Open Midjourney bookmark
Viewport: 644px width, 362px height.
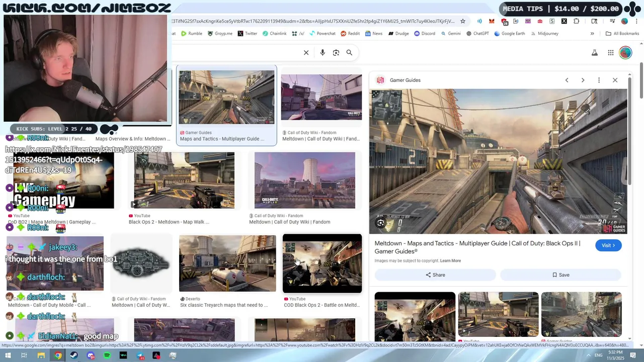[544, 34]
